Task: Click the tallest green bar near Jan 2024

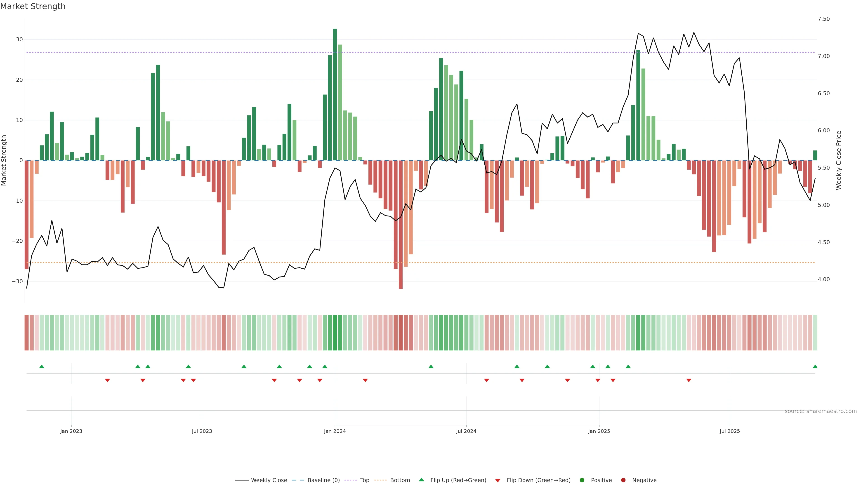Action: point(335,94)
